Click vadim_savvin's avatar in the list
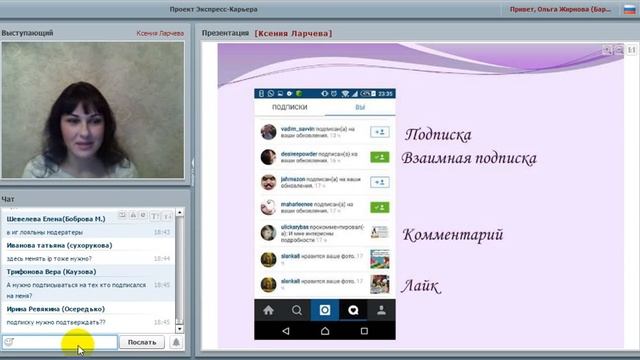 (268, 132)
